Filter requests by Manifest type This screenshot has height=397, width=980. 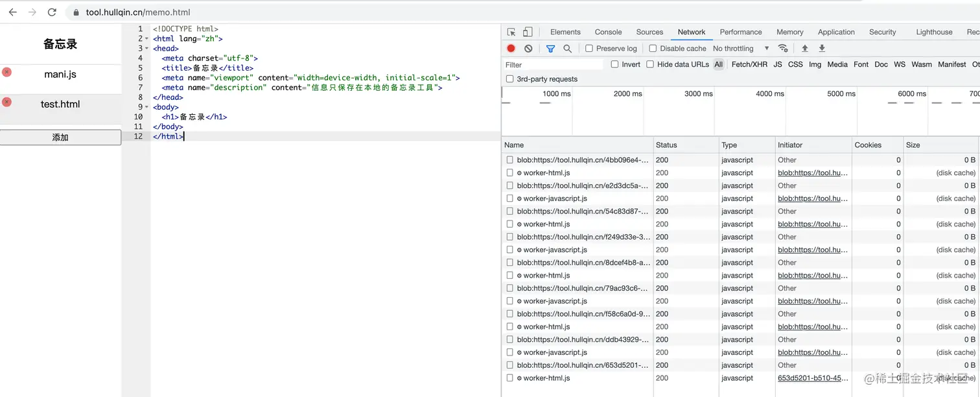pyautogui.click(x=951, y=64)
